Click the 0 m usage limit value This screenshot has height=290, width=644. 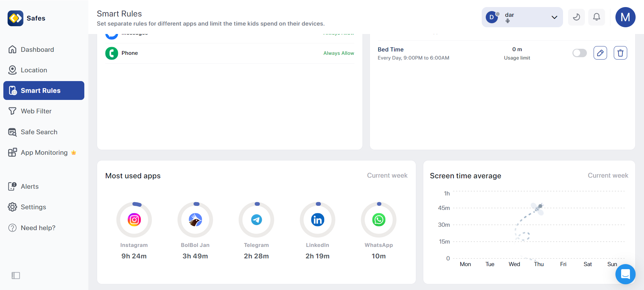pos(517,49)
